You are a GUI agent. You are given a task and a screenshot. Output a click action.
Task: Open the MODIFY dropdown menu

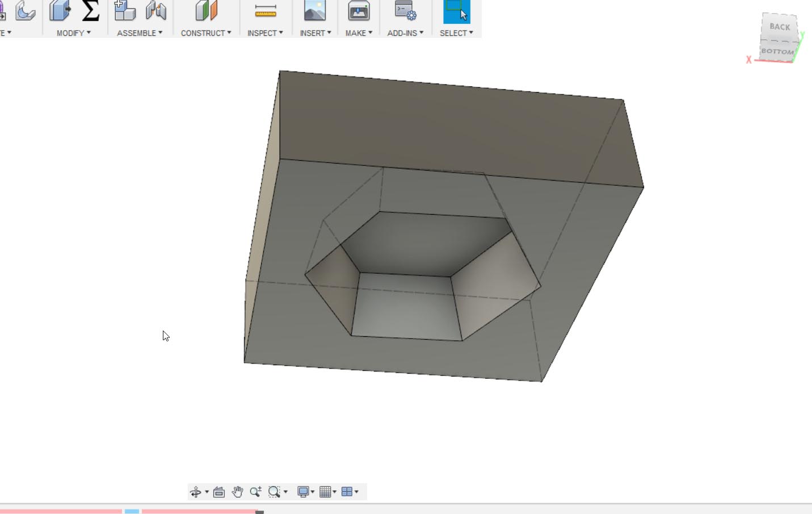74,33
